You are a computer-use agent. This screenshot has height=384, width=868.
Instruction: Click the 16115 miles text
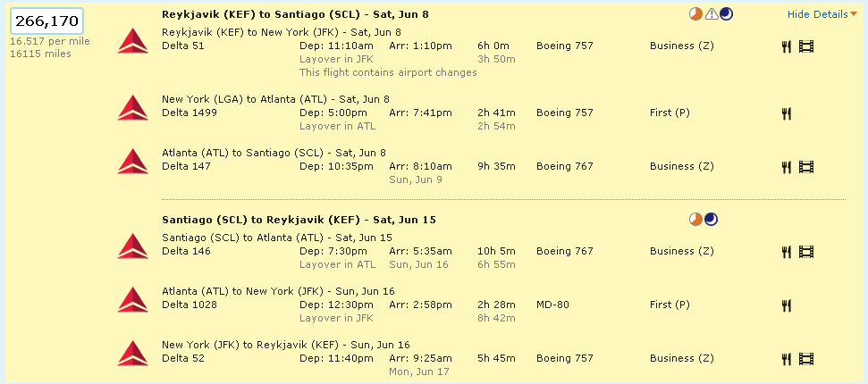[39, 54]
